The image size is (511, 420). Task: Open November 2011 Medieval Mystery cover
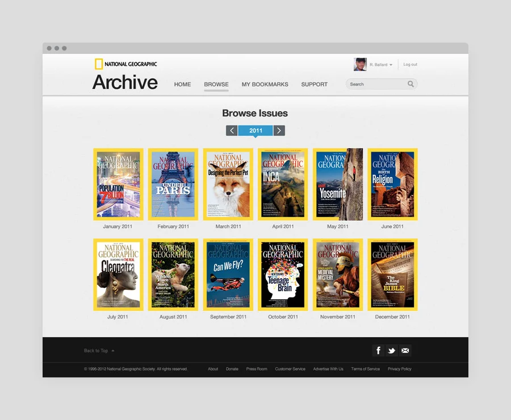[338, 275]
